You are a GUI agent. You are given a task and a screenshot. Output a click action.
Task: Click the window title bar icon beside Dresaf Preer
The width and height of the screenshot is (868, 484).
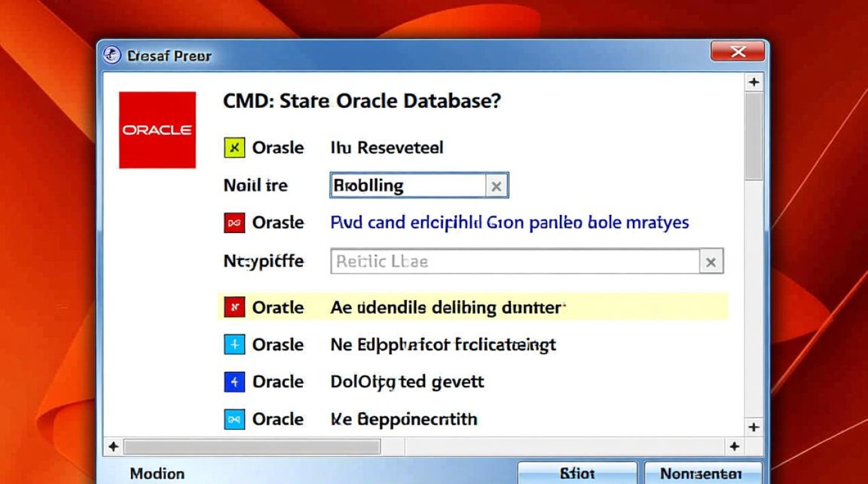(112, 55)
